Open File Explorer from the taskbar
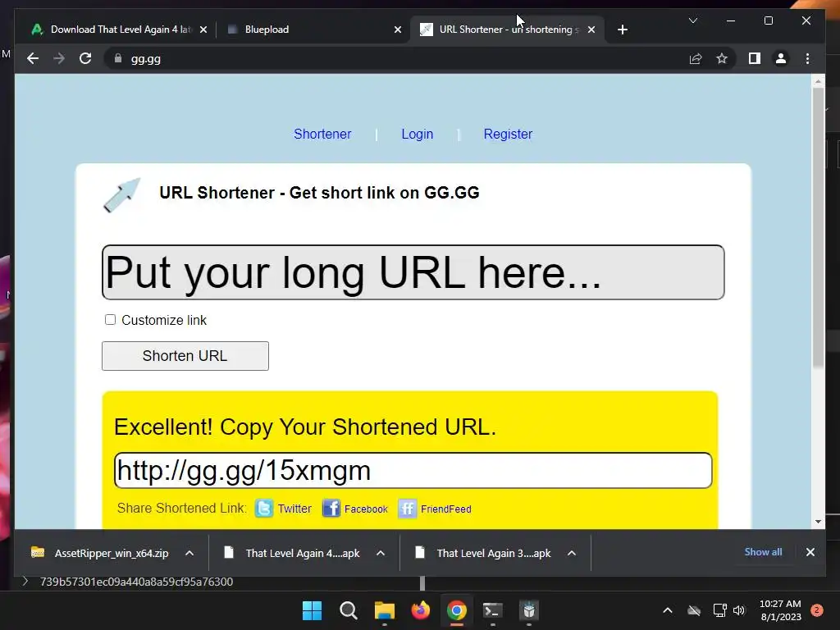The image size is (840, 630). point(385,610)
